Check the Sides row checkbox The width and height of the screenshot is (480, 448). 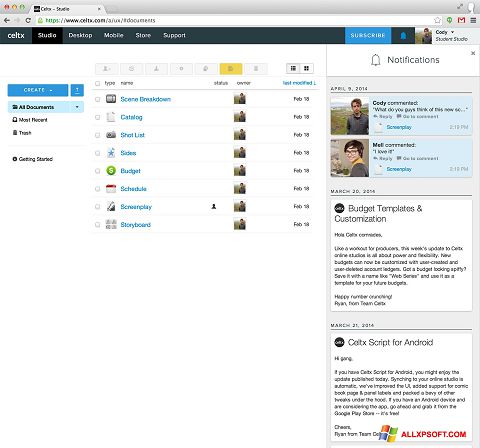(97, 153)
